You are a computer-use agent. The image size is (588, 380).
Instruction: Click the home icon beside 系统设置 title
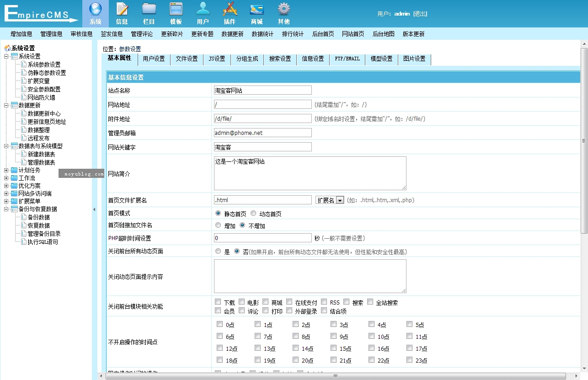[7, 48]
